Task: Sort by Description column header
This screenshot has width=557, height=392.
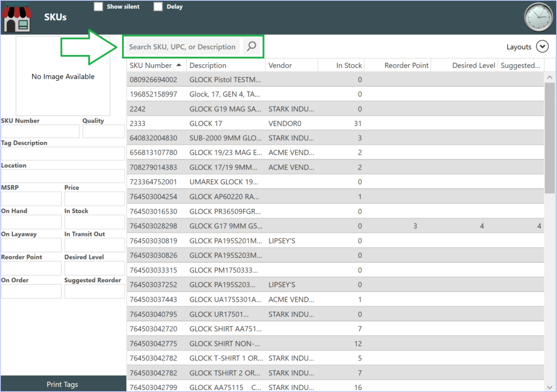Action: pyautogui.click(x=226, y=65)
